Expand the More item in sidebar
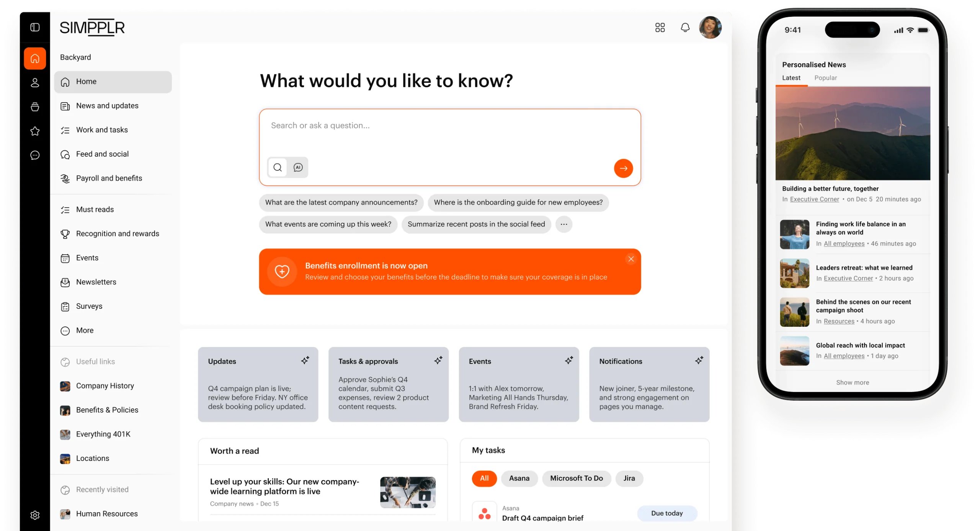Screen dimensions: 980x531 click(x=85, y=330)
